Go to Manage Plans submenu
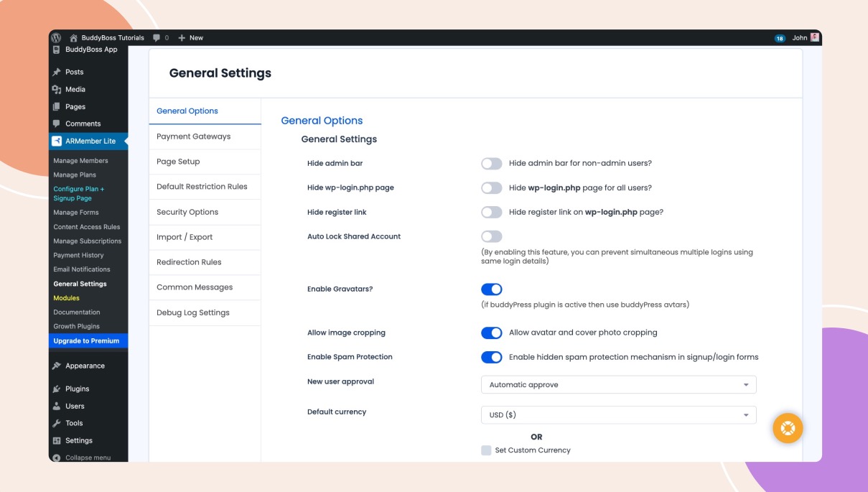Image resolution: width=868 pixels, height=492 pixels. [x=75, y=175]
